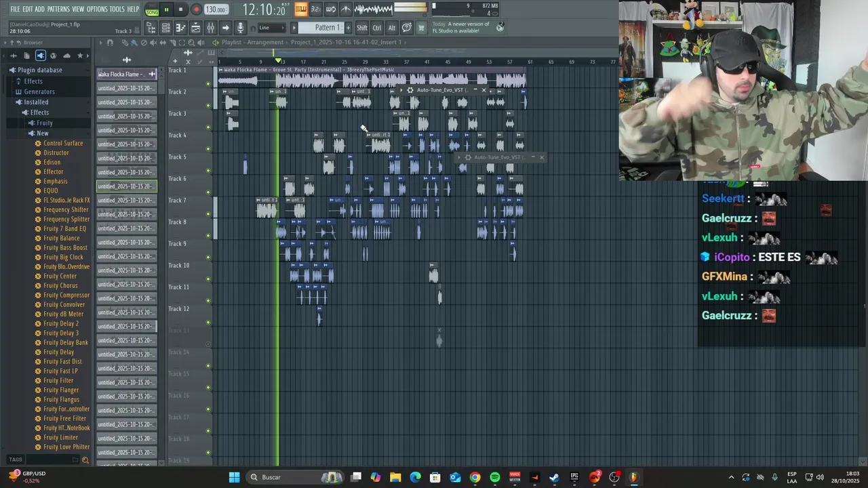Click the Alt key button
The image size is (868, 488).
[391, 28]
